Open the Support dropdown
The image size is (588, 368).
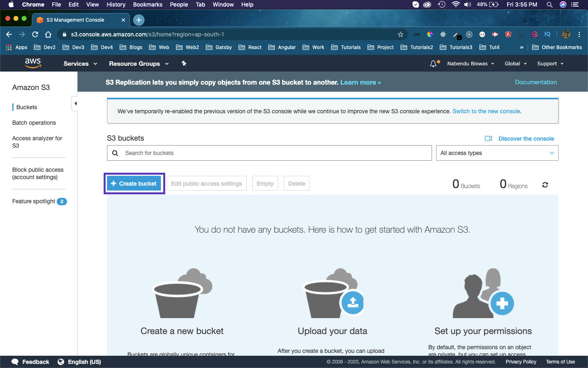(550, 64)
